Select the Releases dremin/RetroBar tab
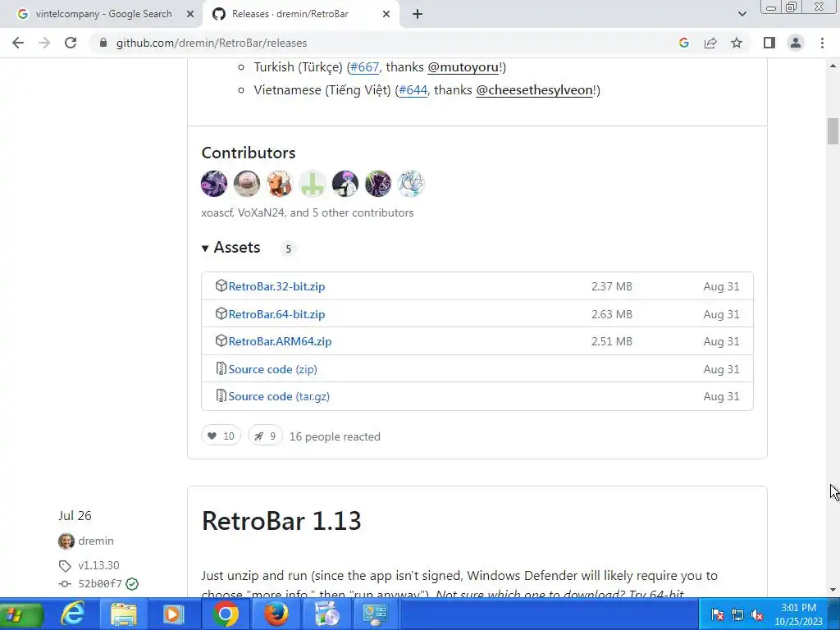840x630 pixels. (290, 14)
